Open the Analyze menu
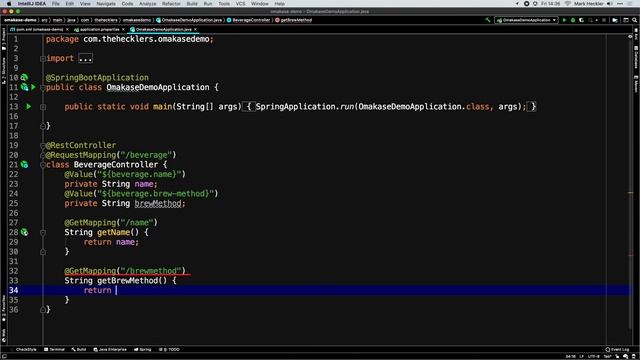This screenshot has width=640, height=360. tap(147, 4)
